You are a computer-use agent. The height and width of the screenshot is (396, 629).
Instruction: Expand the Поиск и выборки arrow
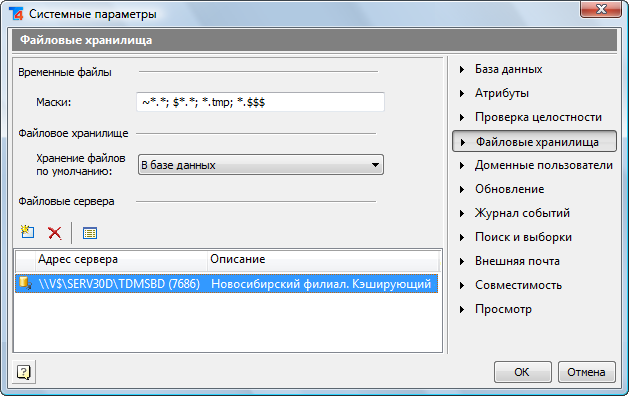coord(462,238)
